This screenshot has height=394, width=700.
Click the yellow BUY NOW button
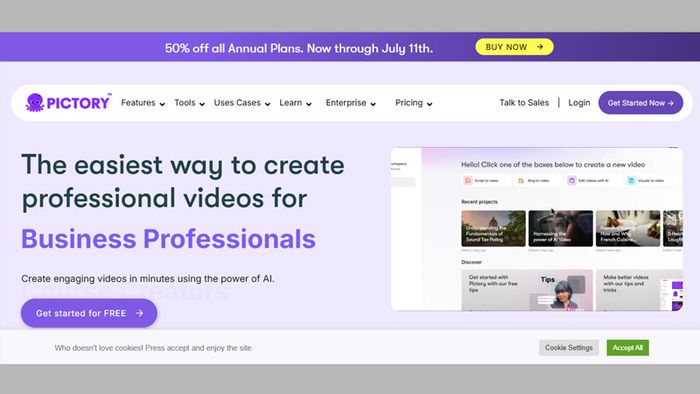pyautogui.click(x=514, y=47)
